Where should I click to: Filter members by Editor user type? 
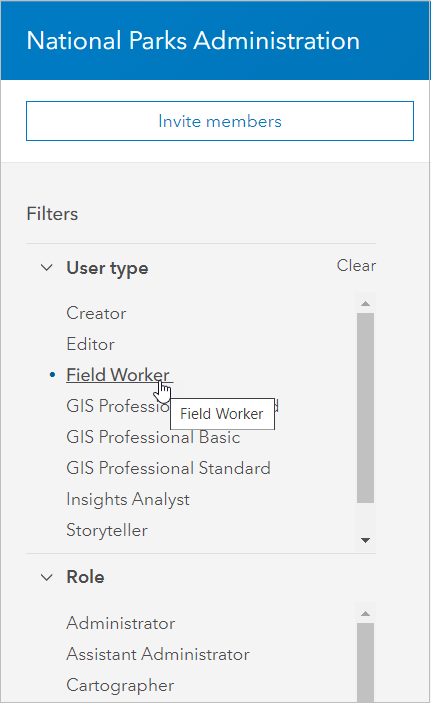point(91,344)
